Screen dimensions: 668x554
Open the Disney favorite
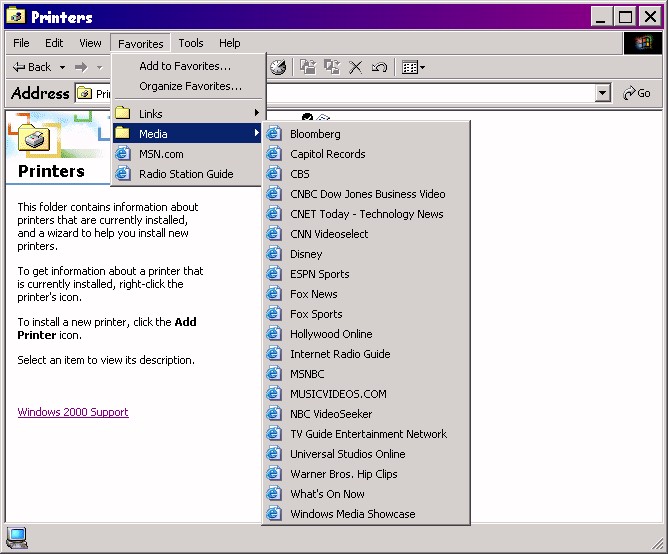(366, 254)
